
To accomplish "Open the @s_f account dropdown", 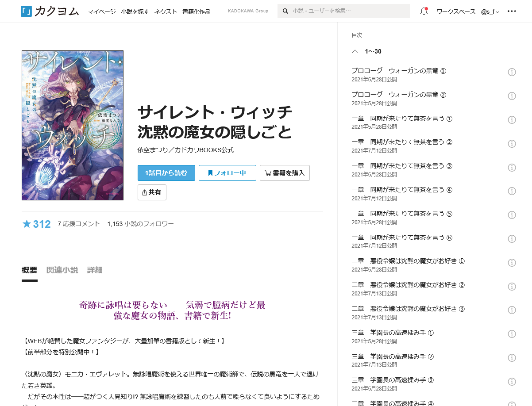I will (x=490, y=11).
